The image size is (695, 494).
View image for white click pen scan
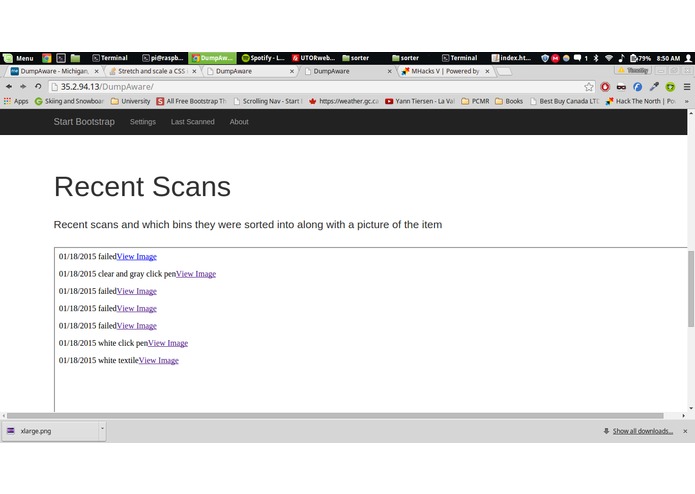168,343
